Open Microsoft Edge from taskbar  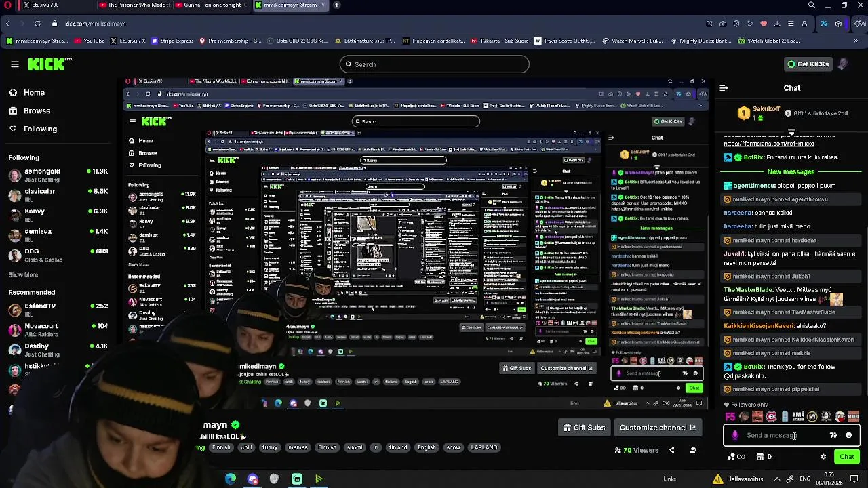coord(231,479)
